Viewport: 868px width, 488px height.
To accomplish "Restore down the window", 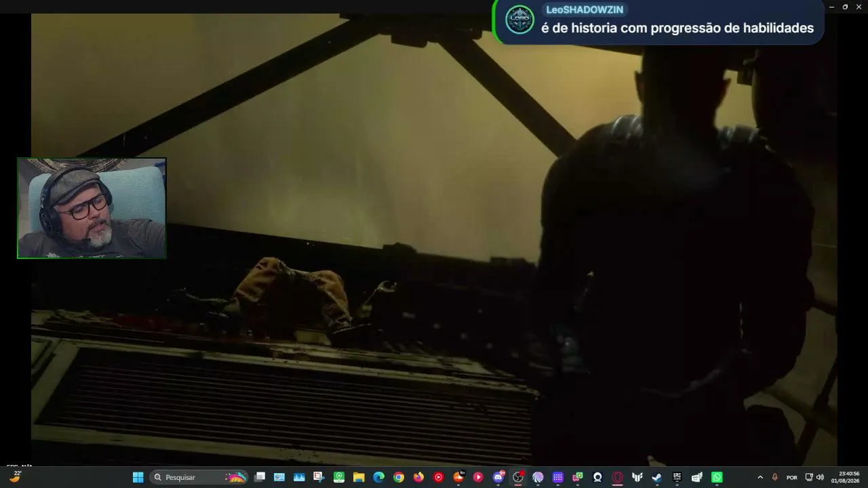I will pos(845,7).
